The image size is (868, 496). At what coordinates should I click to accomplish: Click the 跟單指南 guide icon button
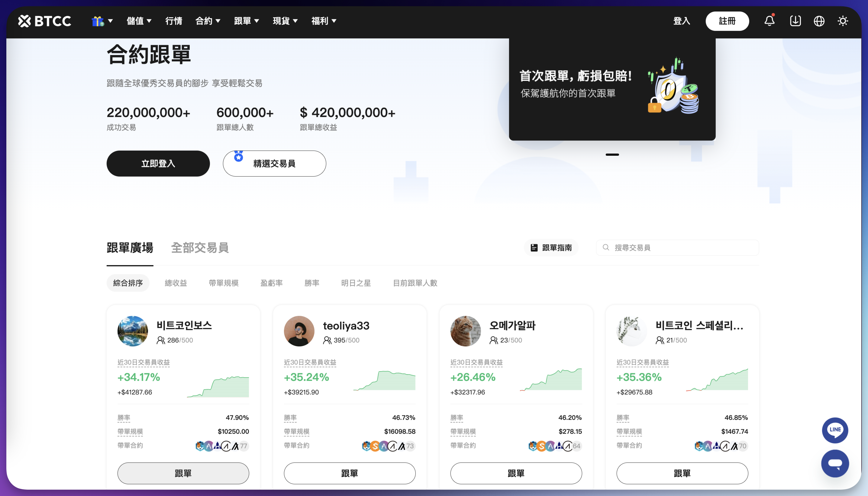click(551, 248)
